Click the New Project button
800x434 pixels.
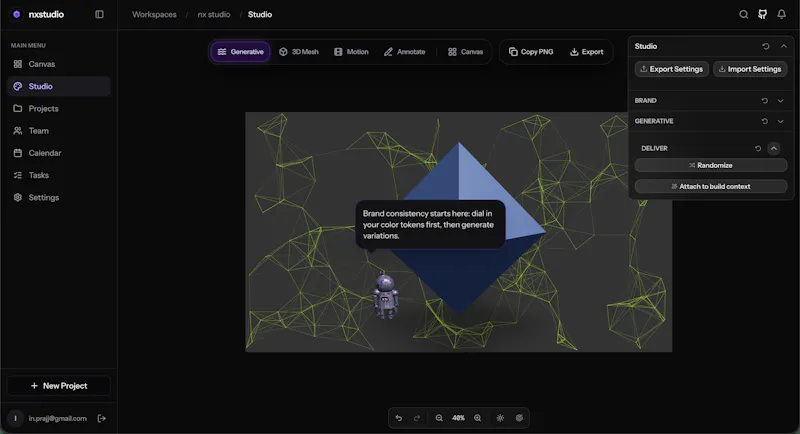(x=59, y=386)
